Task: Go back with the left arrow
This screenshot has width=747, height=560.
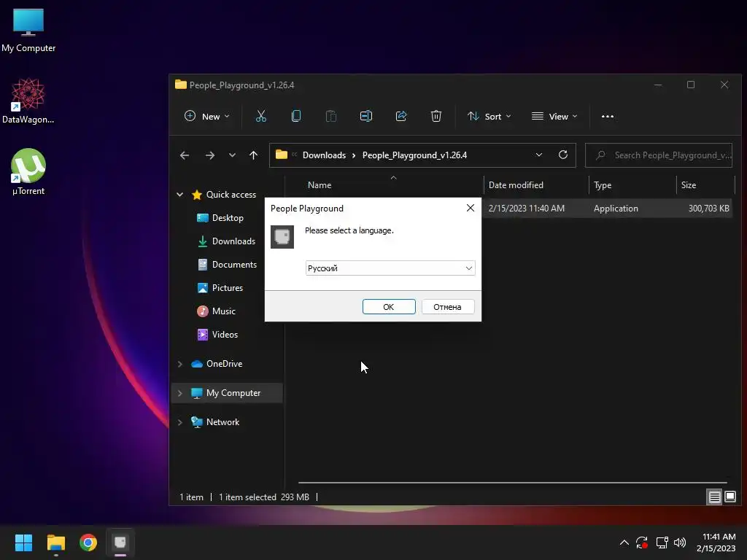Action: coord(185,155)
